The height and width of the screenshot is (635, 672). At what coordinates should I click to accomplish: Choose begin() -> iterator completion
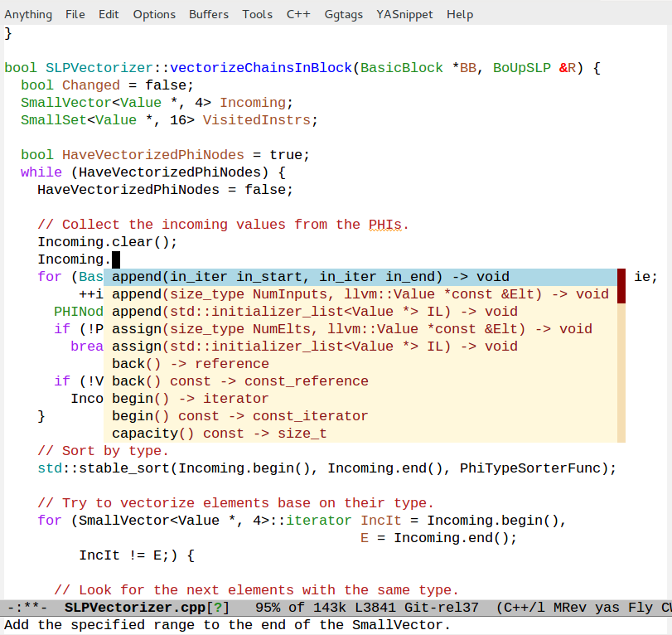click(360, 399)
